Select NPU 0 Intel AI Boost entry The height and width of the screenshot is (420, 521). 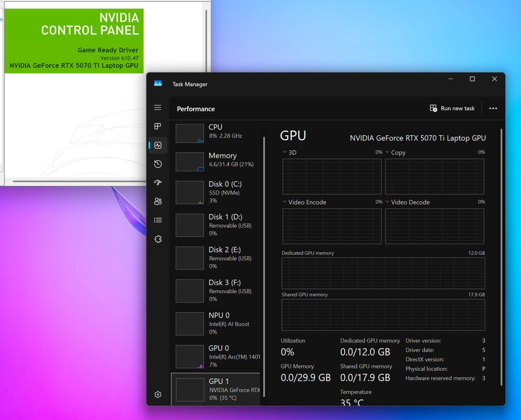(216, 324)
